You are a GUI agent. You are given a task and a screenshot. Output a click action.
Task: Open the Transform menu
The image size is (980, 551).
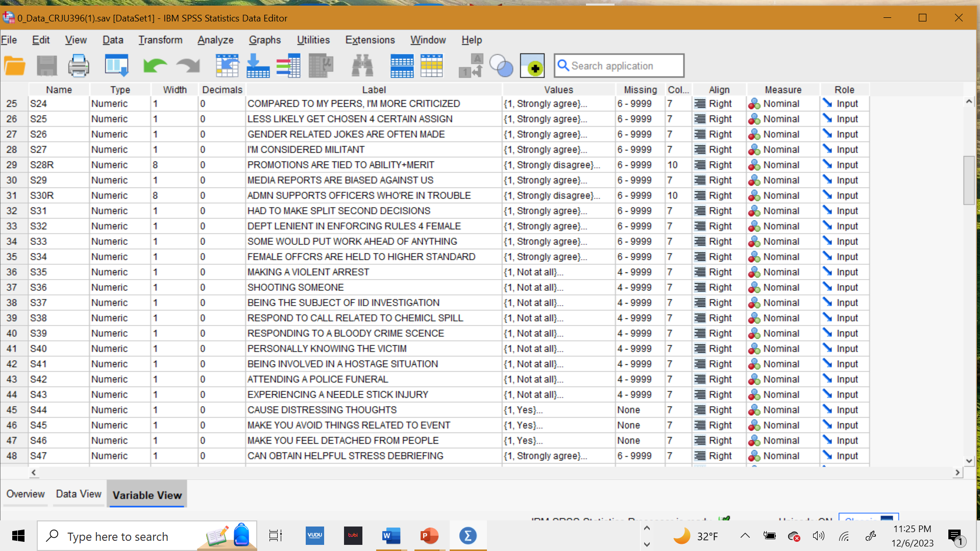click(160, 40)
